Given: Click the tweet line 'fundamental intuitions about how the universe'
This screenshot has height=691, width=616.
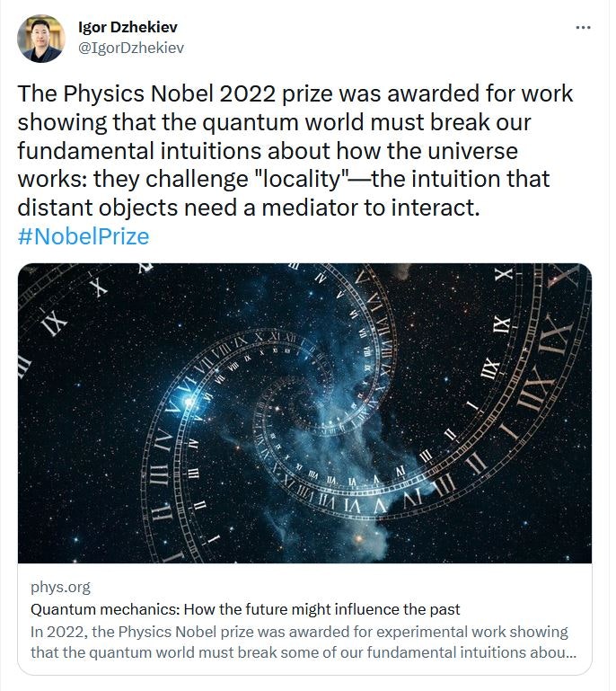Looking at the screenshot, I should tap(268, 151).
